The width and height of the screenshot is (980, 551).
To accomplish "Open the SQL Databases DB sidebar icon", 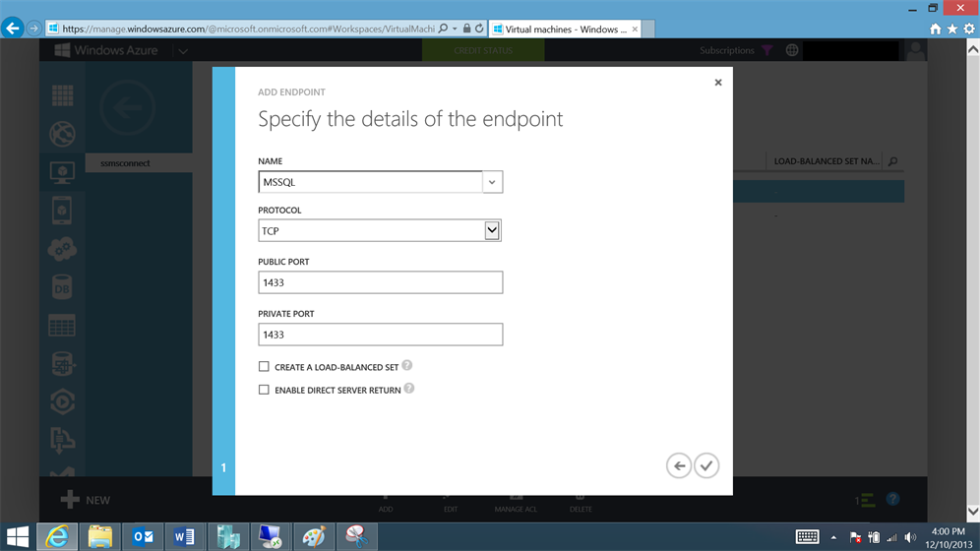I will point(63,287).
